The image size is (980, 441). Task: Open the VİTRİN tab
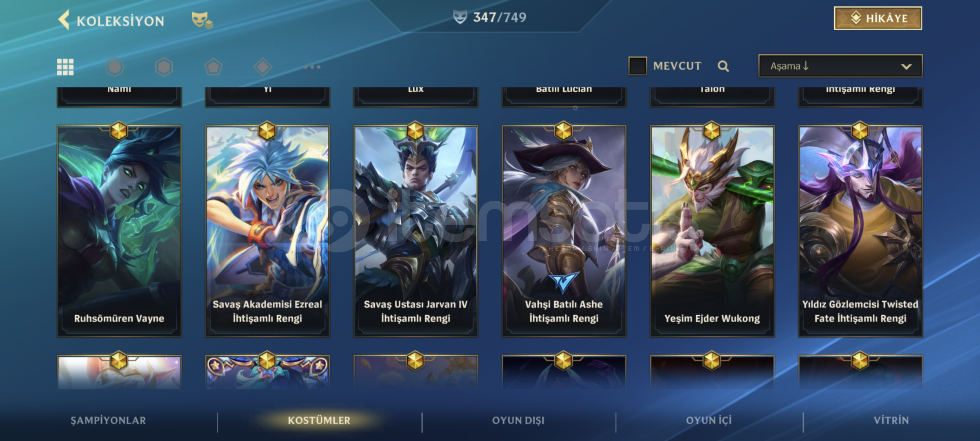coord(891,420)
